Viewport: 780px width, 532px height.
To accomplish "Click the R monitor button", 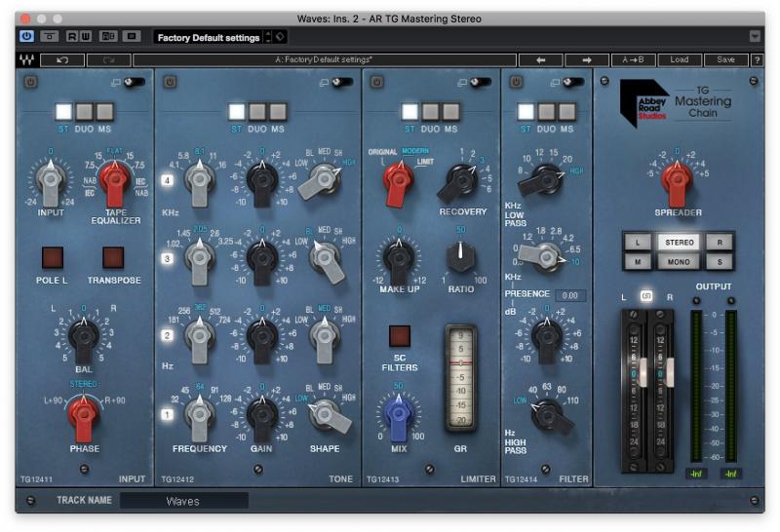I will (720, 243).
